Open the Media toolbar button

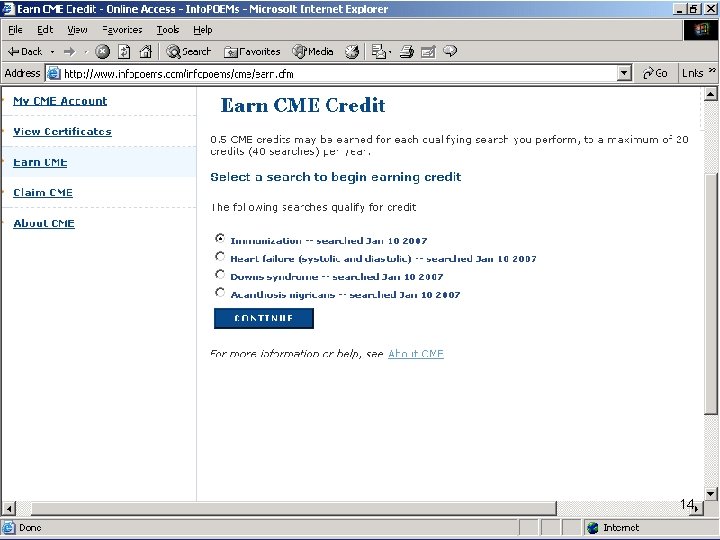(x=313, y=51)
